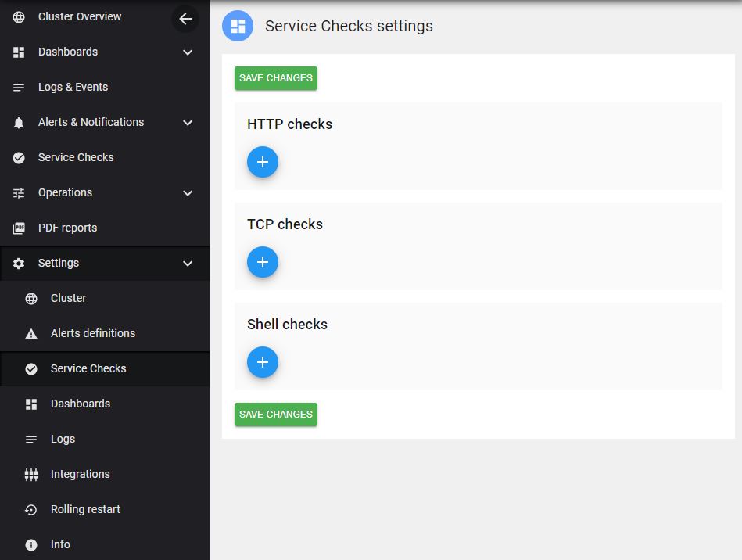Expand the Dashboards menu chevron
This screenshot has height=560, width=742.
point(188,52)
